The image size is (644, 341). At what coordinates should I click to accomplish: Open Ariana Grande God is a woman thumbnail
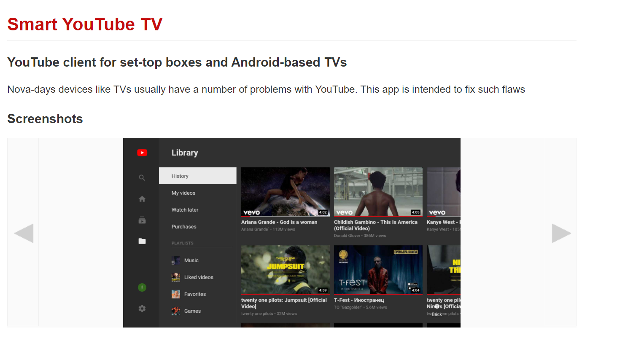click(286, 192)
